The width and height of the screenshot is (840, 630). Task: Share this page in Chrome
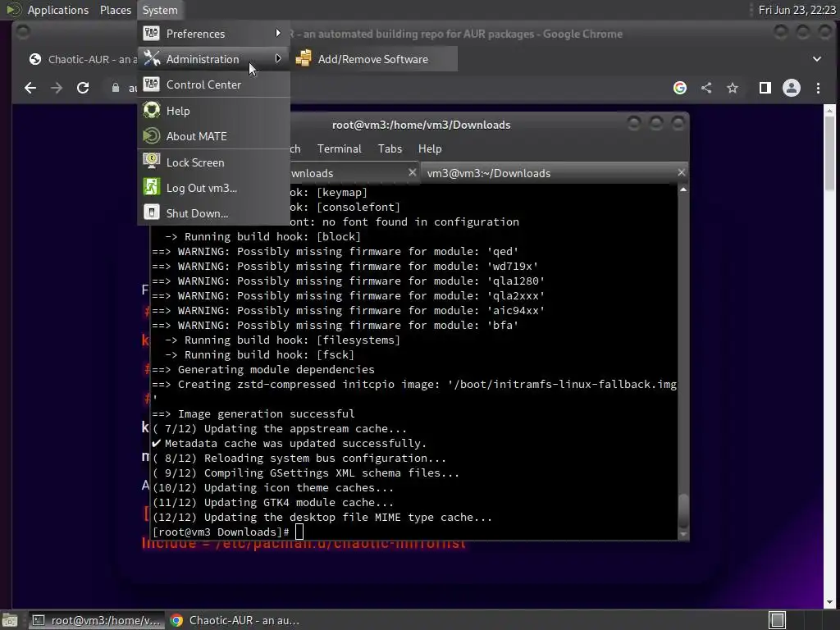[x=706, y=88]
